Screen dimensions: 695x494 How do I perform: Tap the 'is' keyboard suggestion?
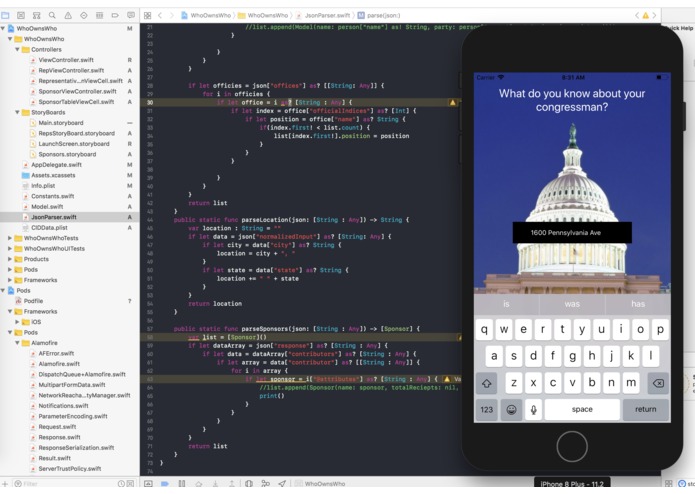tap(506, 304)
